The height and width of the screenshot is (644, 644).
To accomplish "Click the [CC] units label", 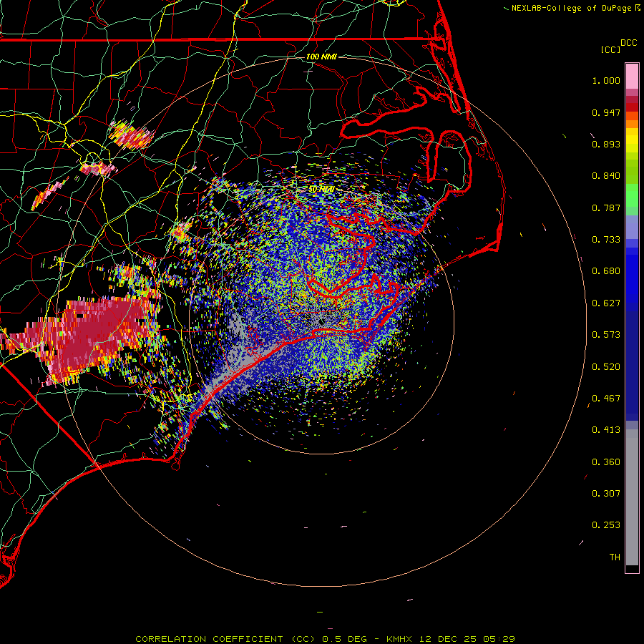I will coord(610,49).
